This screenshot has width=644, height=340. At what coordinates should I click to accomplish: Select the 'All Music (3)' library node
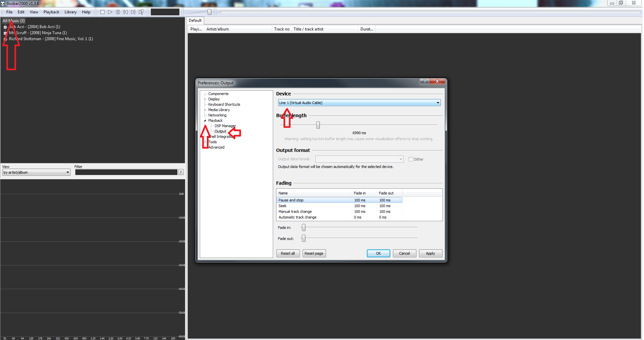(x=14, y=21)
